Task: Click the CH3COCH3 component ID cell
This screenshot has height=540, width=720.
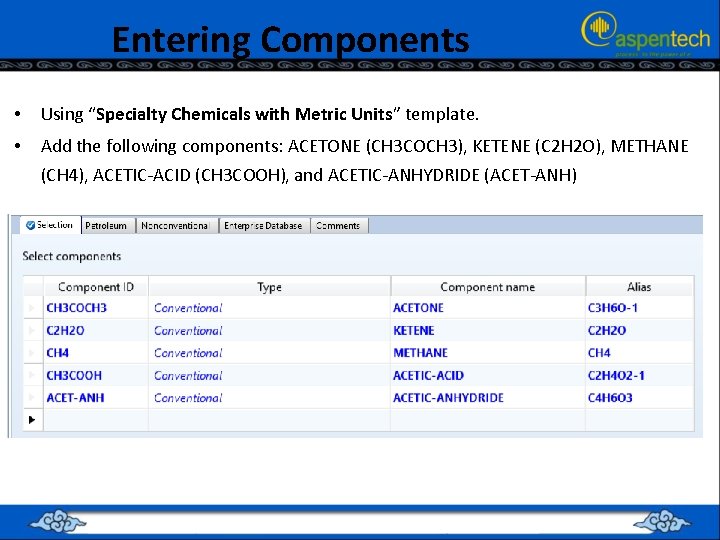Action: (96, 308)
